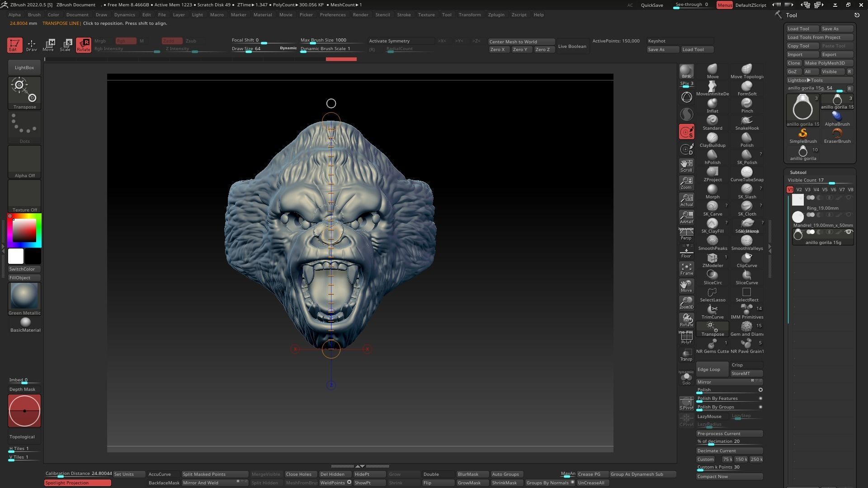Click the Scroll document icon
The image size is (868, 488).
(686, 166)
